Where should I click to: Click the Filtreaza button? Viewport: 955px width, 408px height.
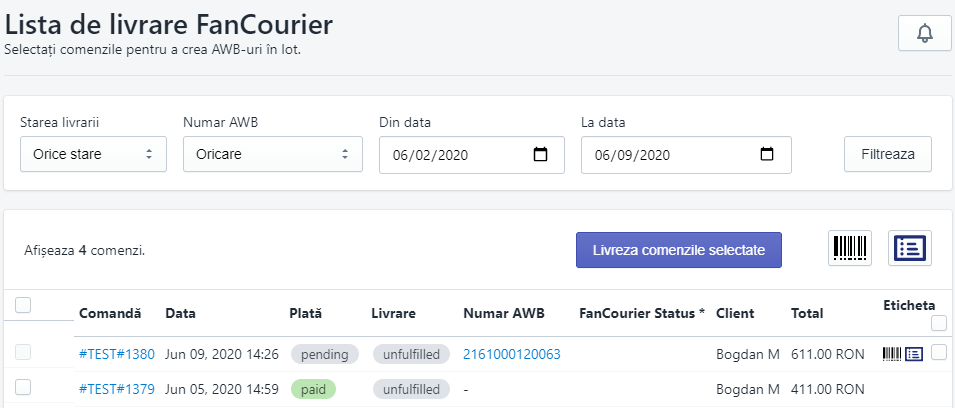(x=888, y=154)
